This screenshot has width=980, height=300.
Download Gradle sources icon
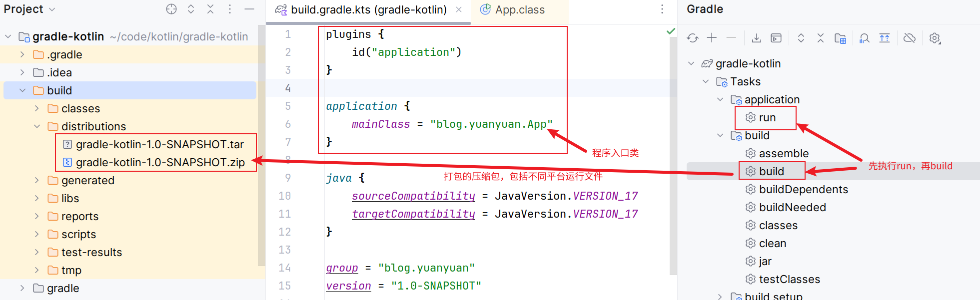757,38
